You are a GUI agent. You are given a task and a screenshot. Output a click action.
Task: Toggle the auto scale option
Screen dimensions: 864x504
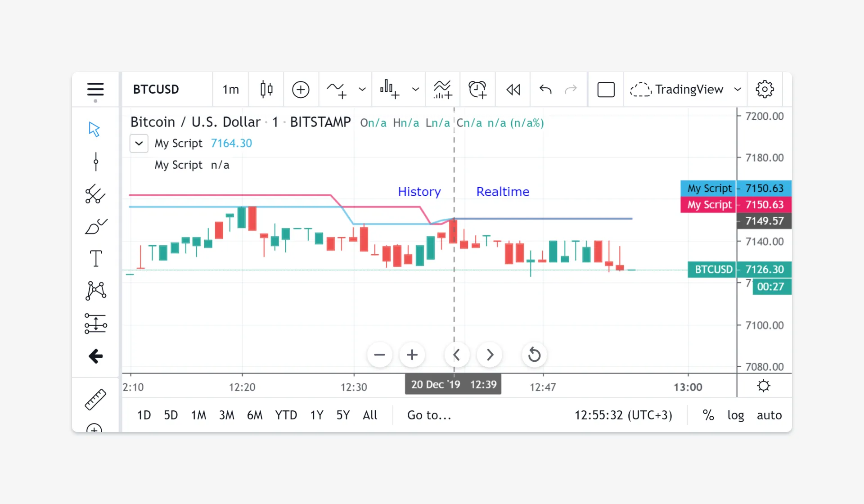click(x=769, y=415)
